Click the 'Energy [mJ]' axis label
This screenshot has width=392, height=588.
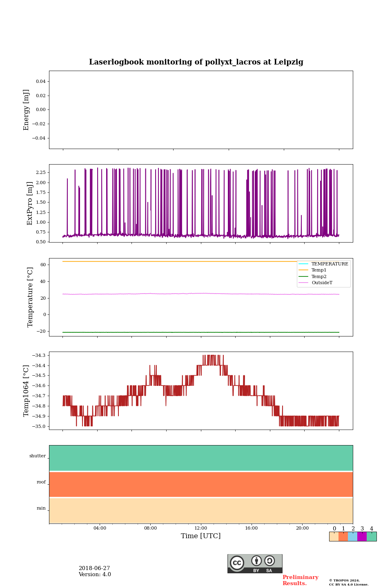(x=27, y=110)
